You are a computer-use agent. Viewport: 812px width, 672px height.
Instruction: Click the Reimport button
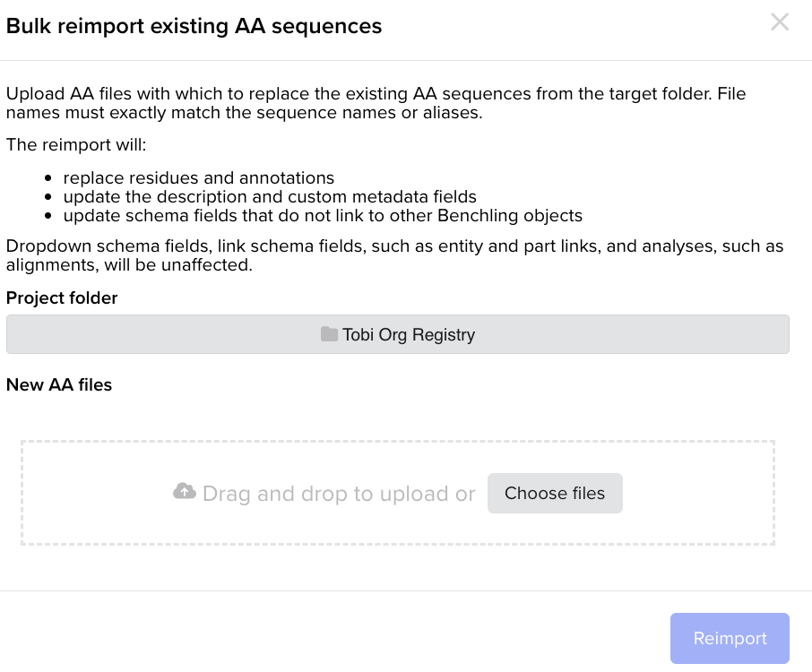point(730,639)
